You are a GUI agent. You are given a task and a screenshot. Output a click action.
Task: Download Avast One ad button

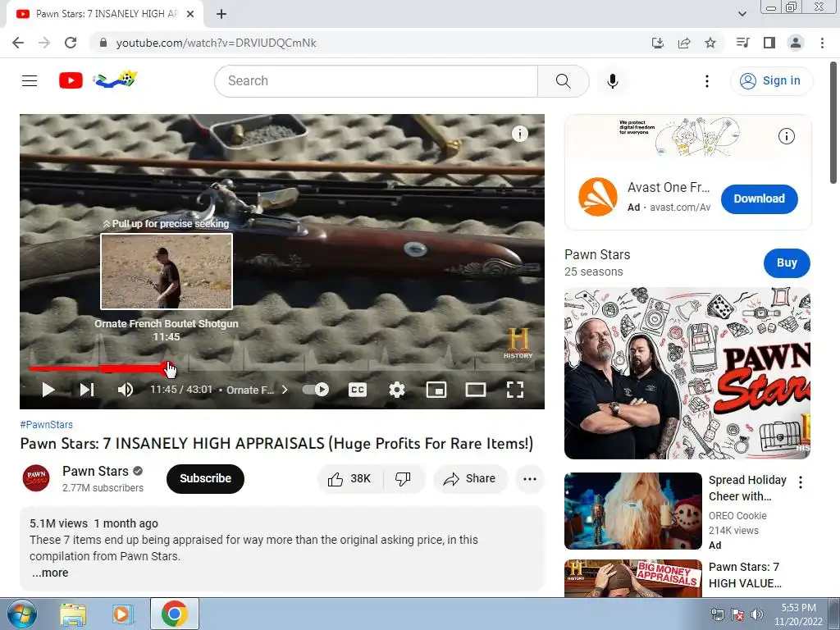click(x=759, y=199)
